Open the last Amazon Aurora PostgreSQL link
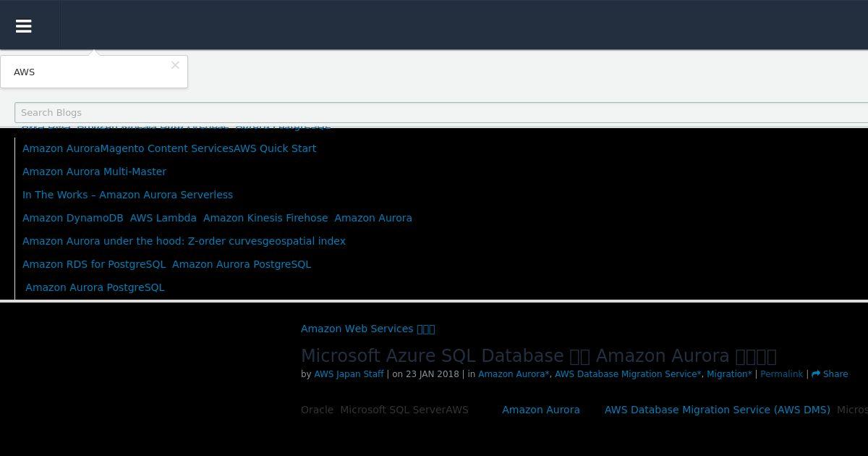 point(95,287)
